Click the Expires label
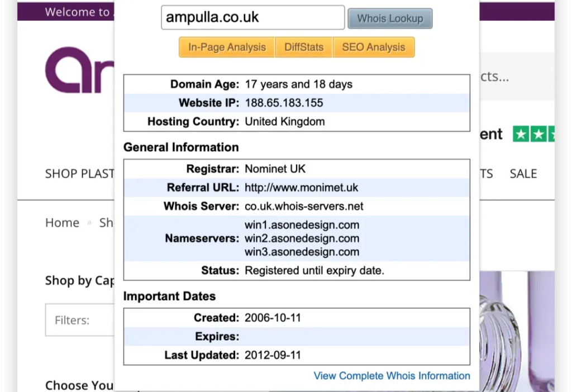The height and width of the screenshot is (392, 572). 217,336
